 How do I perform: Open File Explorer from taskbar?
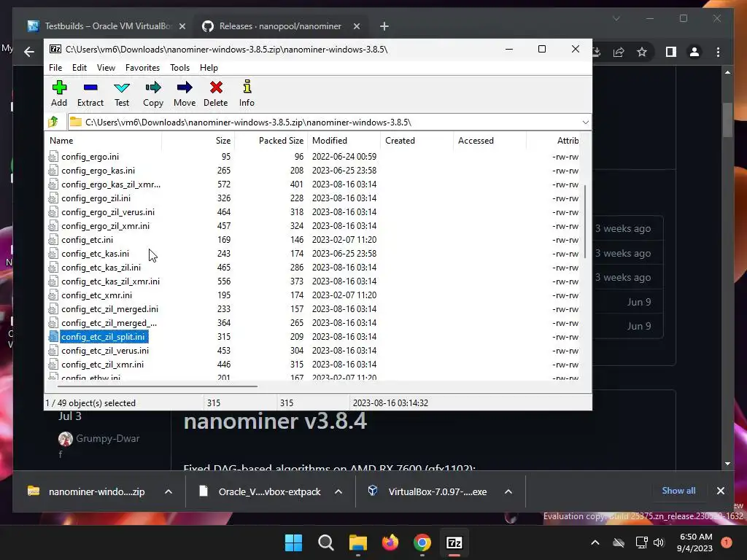[x=357, y=542]
